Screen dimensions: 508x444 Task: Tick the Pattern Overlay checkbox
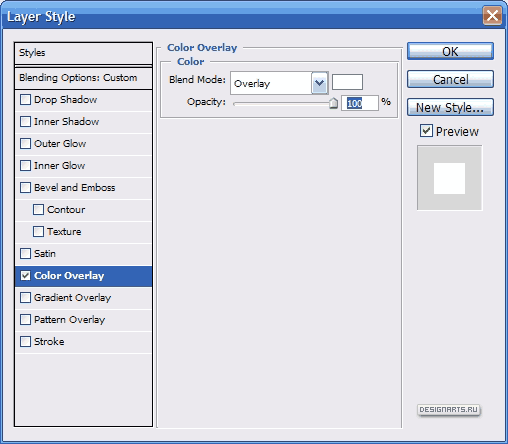click(x=25, y=319)
